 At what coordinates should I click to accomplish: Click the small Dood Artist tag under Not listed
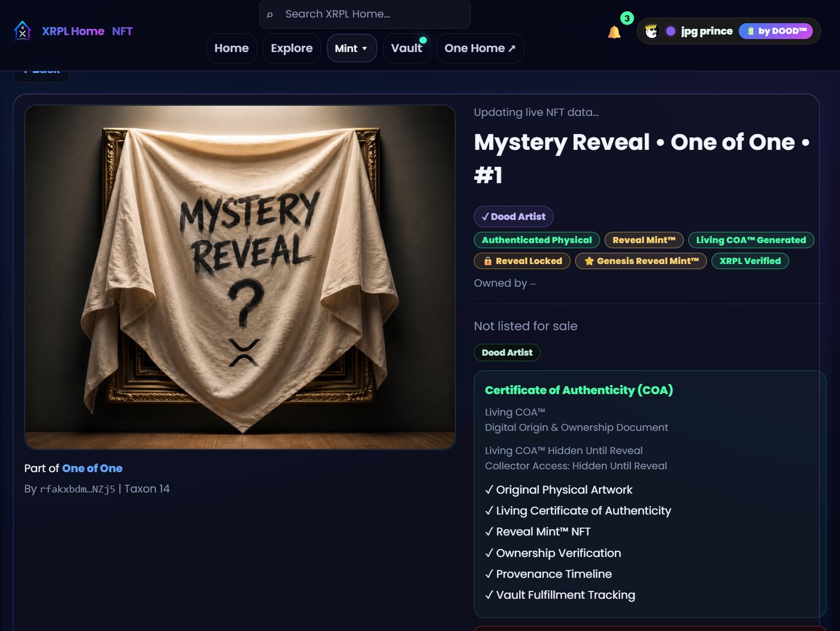[x=507, y=353]
